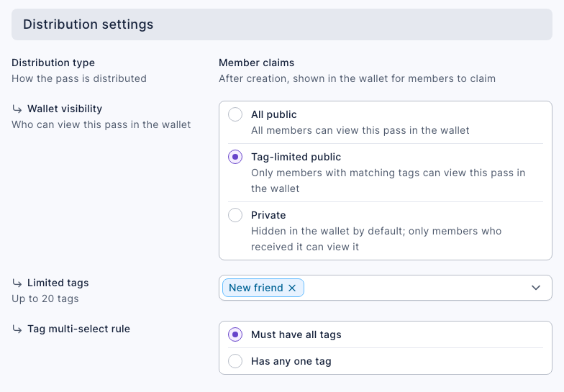Click the Wallet visibility label

tap(65, 109)
